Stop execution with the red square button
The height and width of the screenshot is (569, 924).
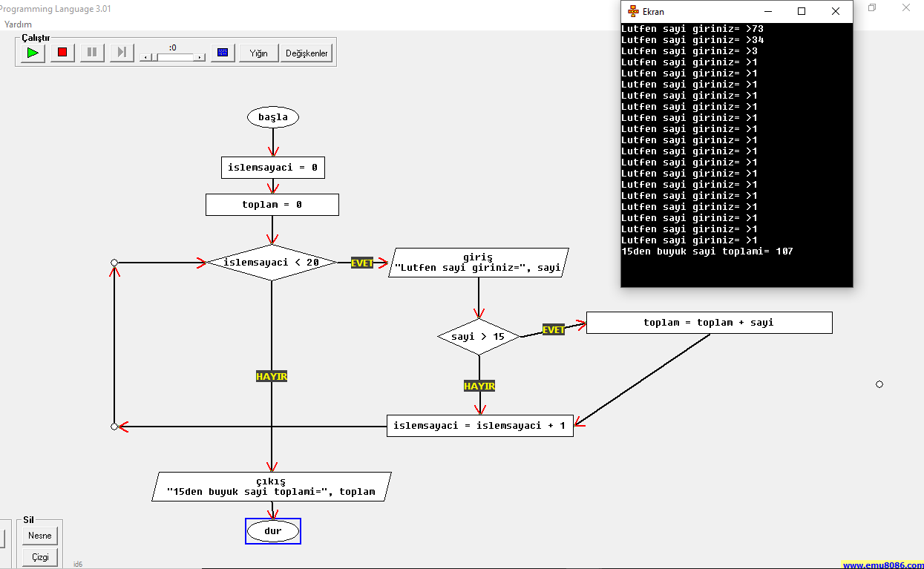click(x=62, y=53)
